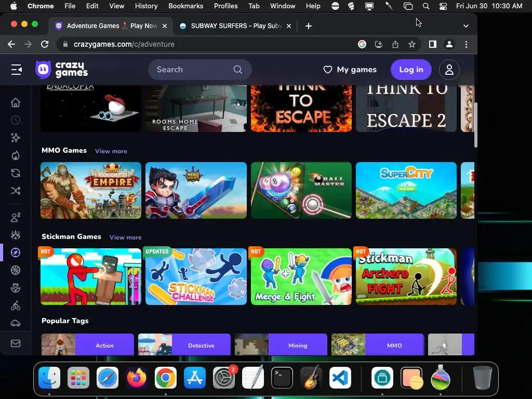The image size is (532, 399).
Task: Select the MMO popular tag
Action: (378, 345)
